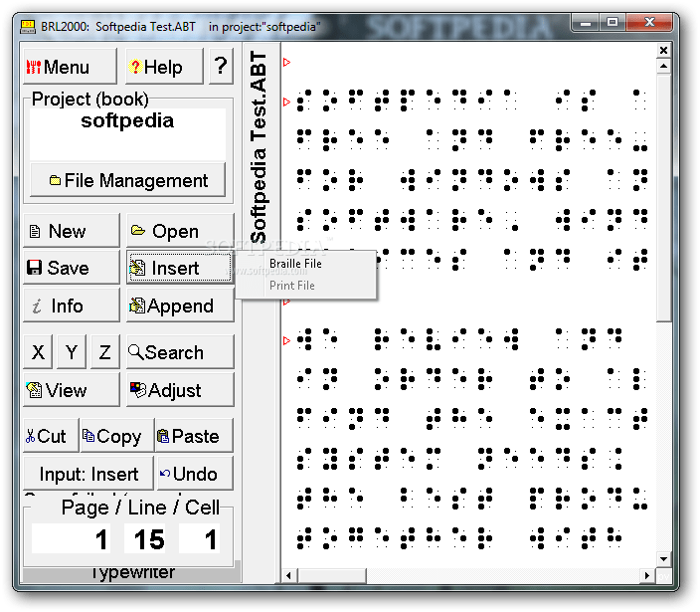
Task: Close the document pane with X
Action: 663,50
